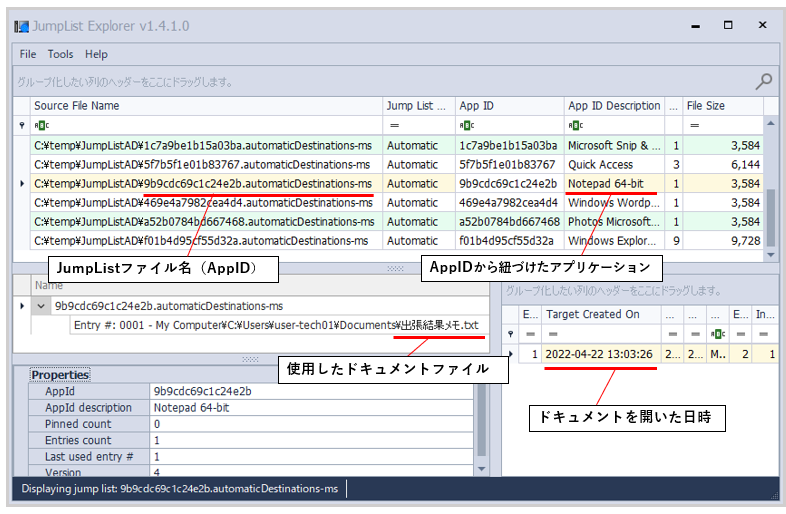Click the 2022-04-22 13:03:26 cell
This screenshot has width=786, height=514.
tap(601, 354)
